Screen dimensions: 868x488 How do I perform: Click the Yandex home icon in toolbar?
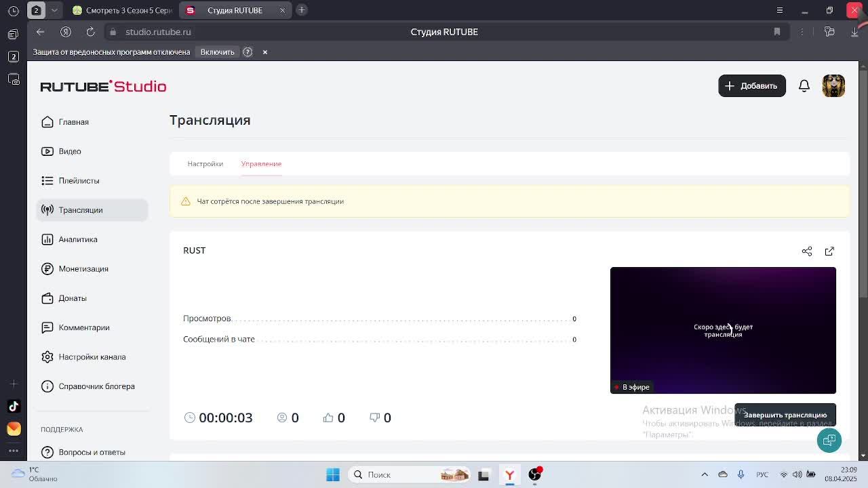[66, 32]
